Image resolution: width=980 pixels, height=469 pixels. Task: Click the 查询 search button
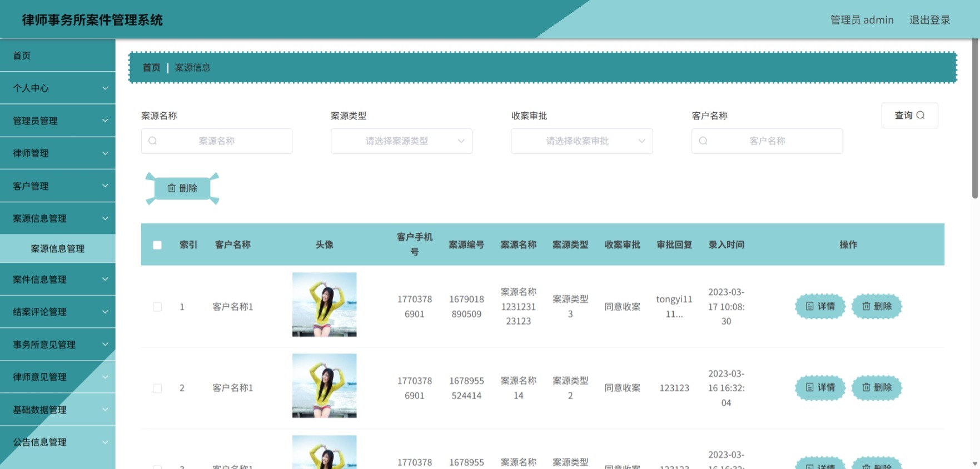pyautogui.click(x=909, y=115)
